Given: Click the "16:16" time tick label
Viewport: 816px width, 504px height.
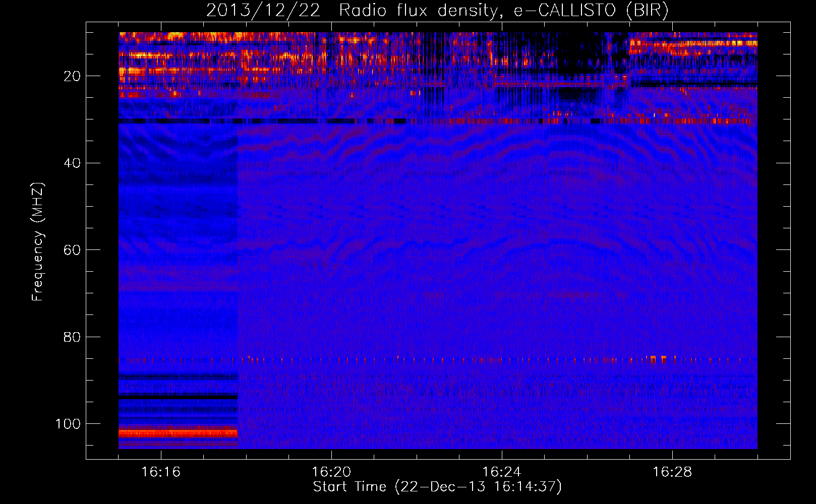Looking at the screenshot, I should [x=161, y=472].
